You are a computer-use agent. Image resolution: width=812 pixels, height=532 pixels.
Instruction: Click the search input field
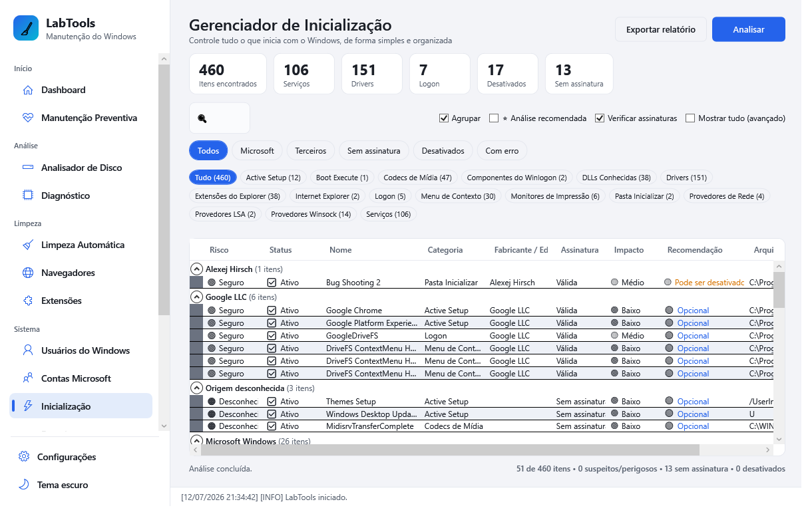pyautogui.click(x=220, y=118)
